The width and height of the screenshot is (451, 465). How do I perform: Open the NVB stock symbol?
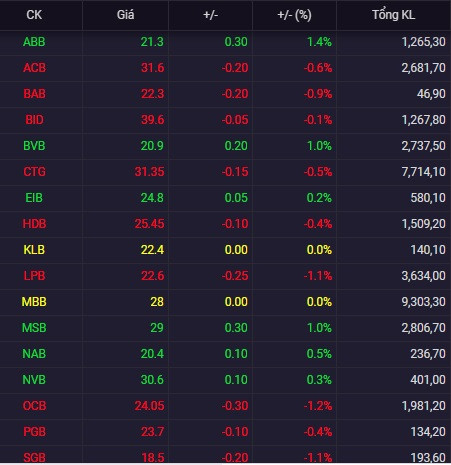tap(34, 380)
